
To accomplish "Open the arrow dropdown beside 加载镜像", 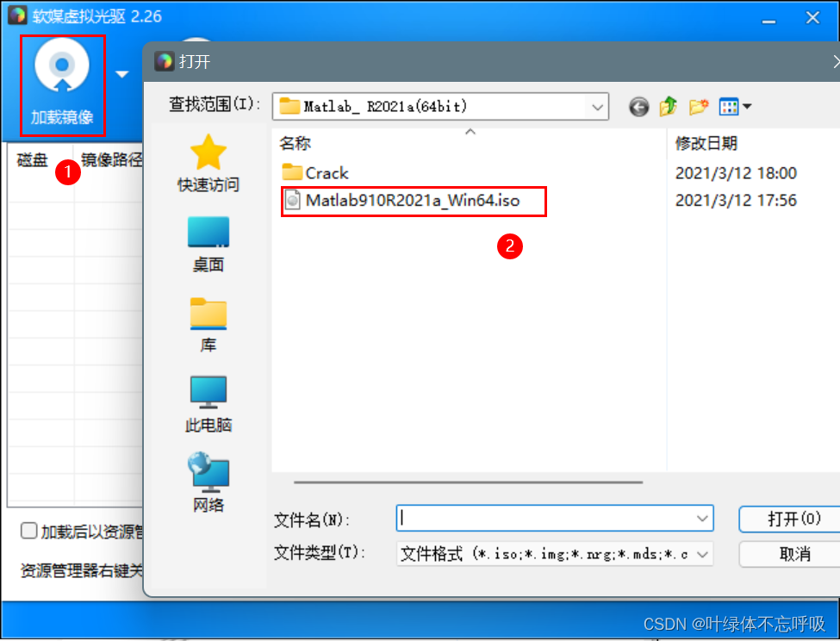I will coord(122,74).
